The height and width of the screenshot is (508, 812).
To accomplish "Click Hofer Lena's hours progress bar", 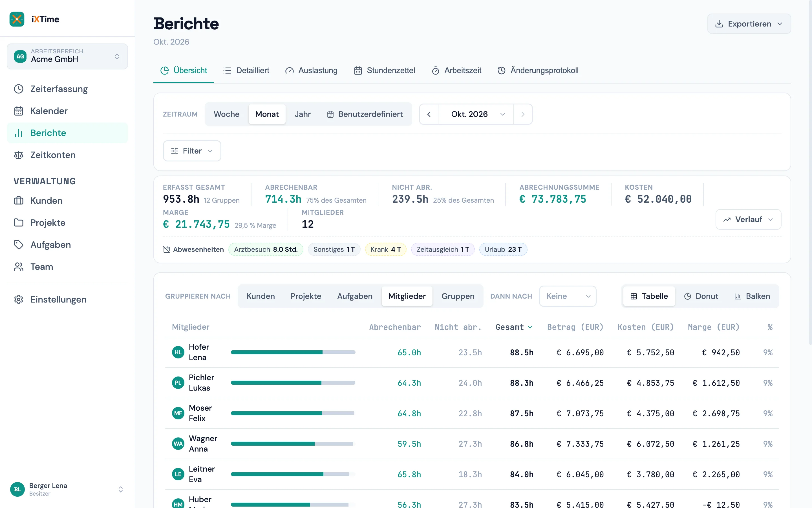I will click(x=293, y=352).
